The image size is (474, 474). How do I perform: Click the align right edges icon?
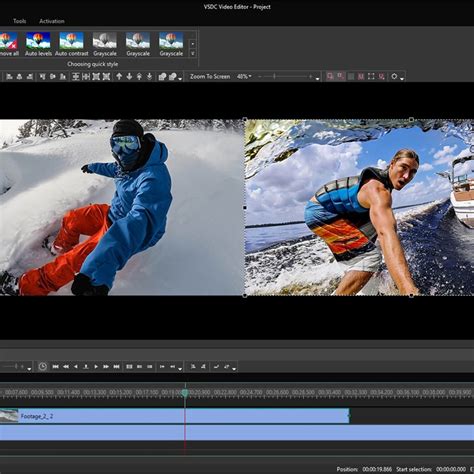tap(30, 77)
